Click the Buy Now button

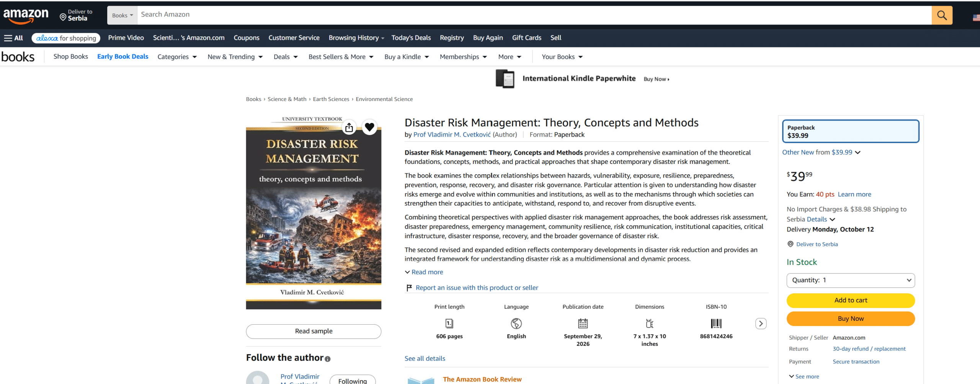coord(851,319)
